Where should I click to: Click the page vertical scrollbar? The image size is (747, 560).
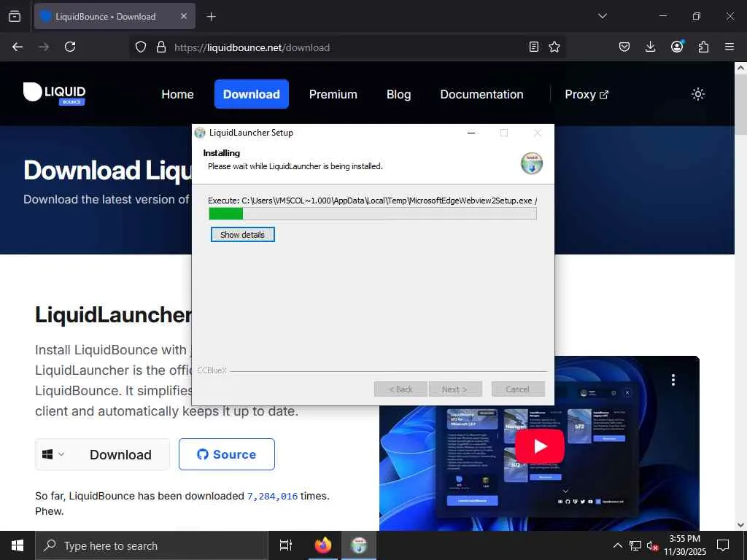(x=740, y=295)
